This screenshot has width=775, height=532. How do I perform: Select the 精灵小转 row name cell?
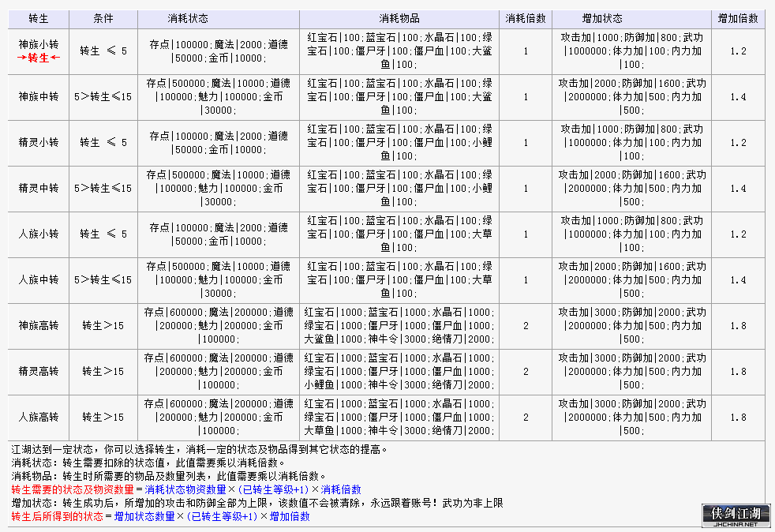click(x=39, y=143)
